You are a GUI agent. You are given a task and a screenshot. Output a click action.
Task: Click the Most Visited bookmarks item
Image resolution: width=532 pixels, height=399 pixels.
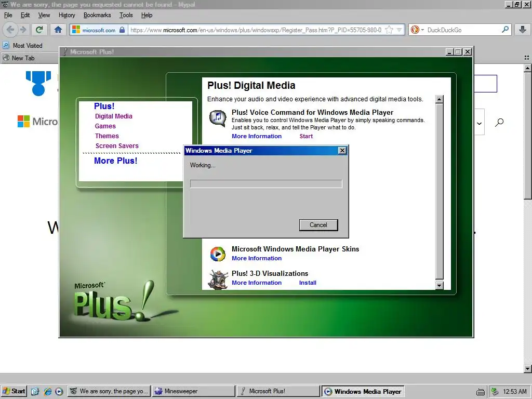23,46
